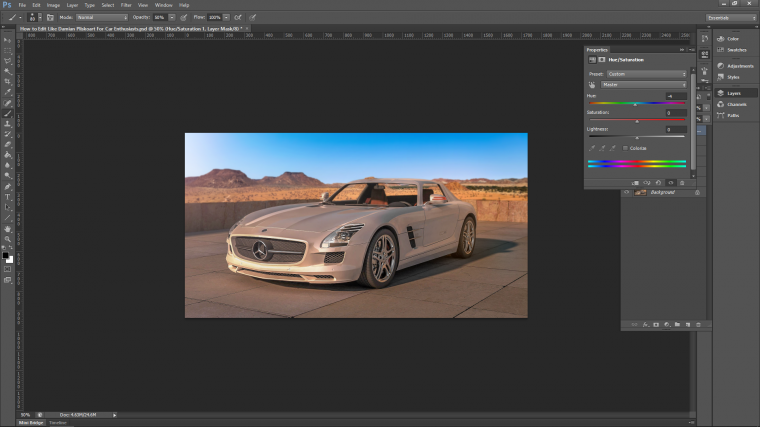The image size is (760, 427).
Task: Select the Clone Stamp tool
Action: point(7,124)
